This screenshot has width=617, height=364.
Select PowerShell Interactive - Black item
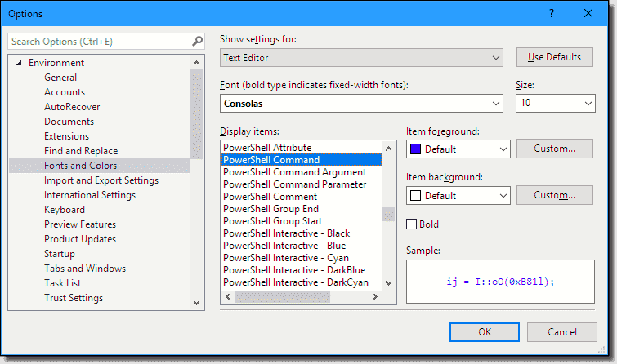(301, 233)
